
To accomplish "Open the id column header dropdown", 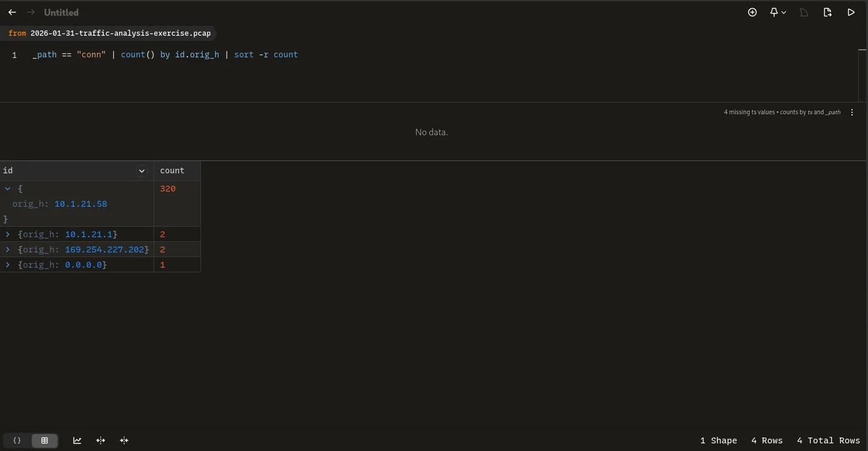I will (x=141, y=171).
